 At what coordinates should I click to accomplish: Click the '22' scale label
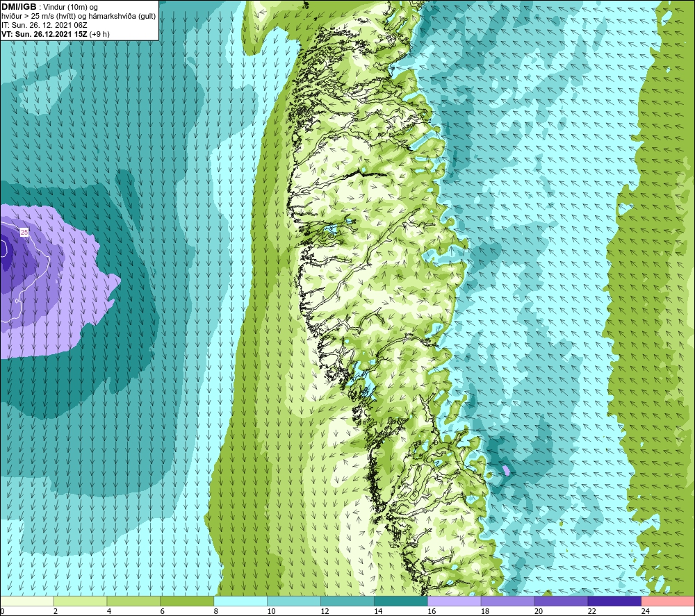(x=591, y=611)
